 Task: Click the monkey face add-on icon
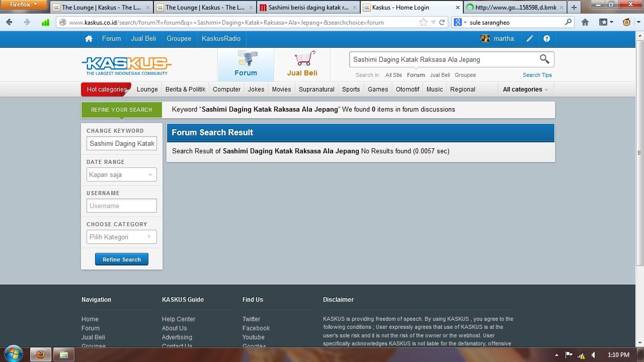tap(627, 22)
